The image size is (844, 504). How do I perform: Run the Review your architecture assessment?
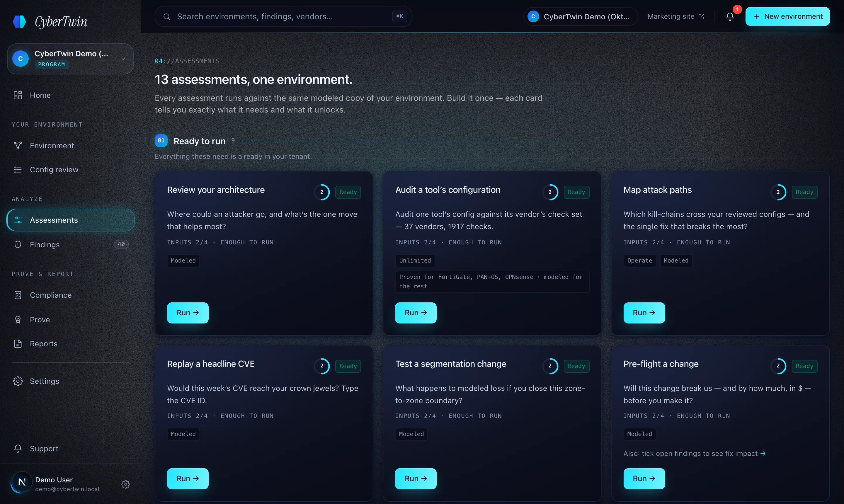(x=188, y=312)
